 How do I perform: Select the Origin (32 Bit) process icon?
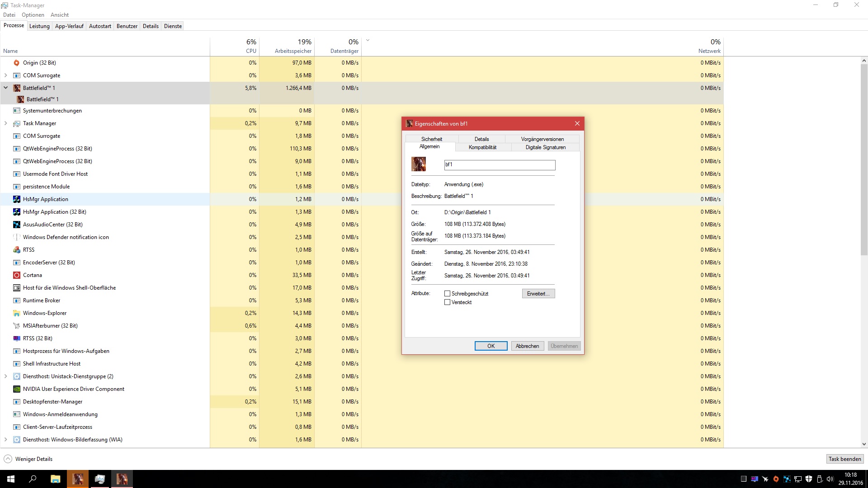17,63
